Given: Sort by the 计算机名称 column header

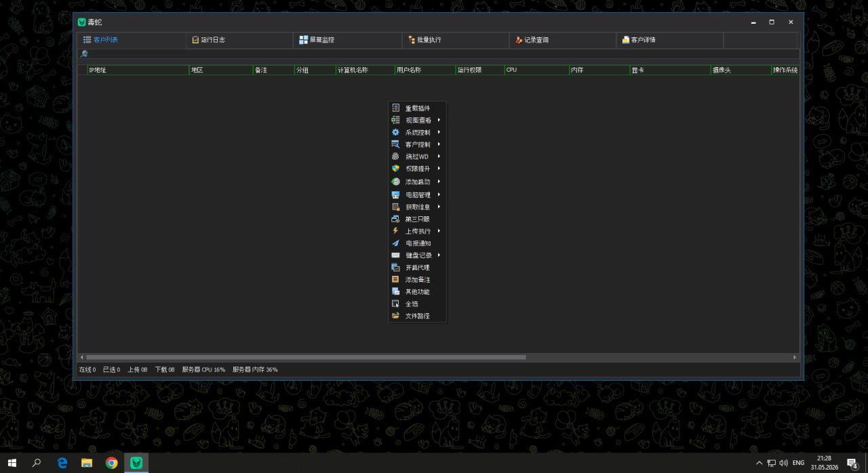Looking at the screenshot, I should click(x=365, y=70).
